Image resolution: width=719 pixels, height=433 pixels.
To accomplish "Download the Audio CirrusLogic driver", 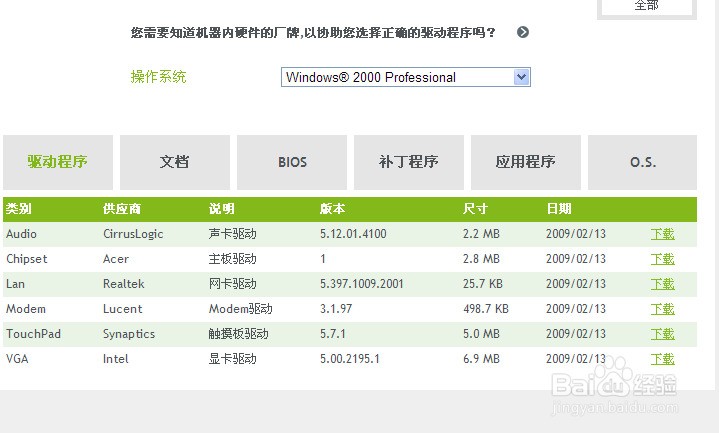I will click(663, 234).
